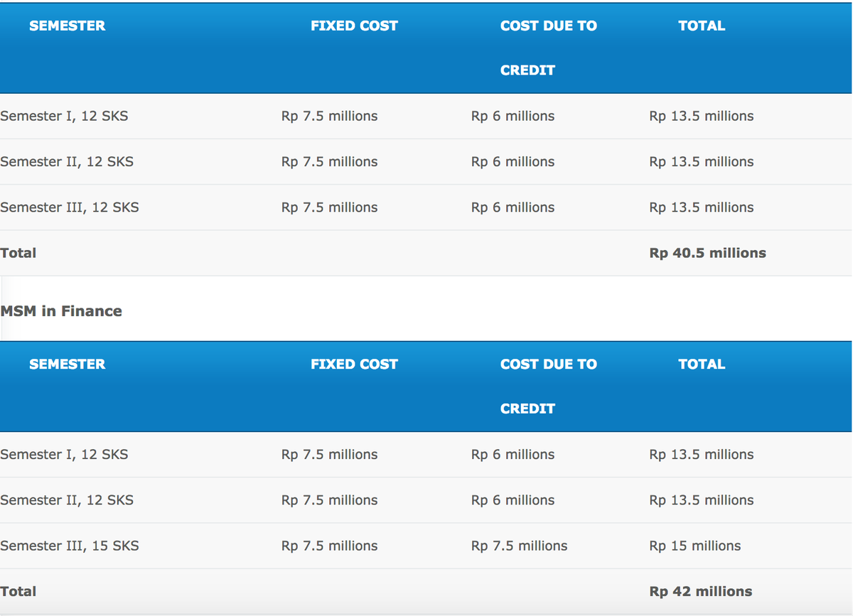This screenshot has height=616, width=853.
Task: Click Total label in the Rp 42 millions row
Action: point(18,591)
